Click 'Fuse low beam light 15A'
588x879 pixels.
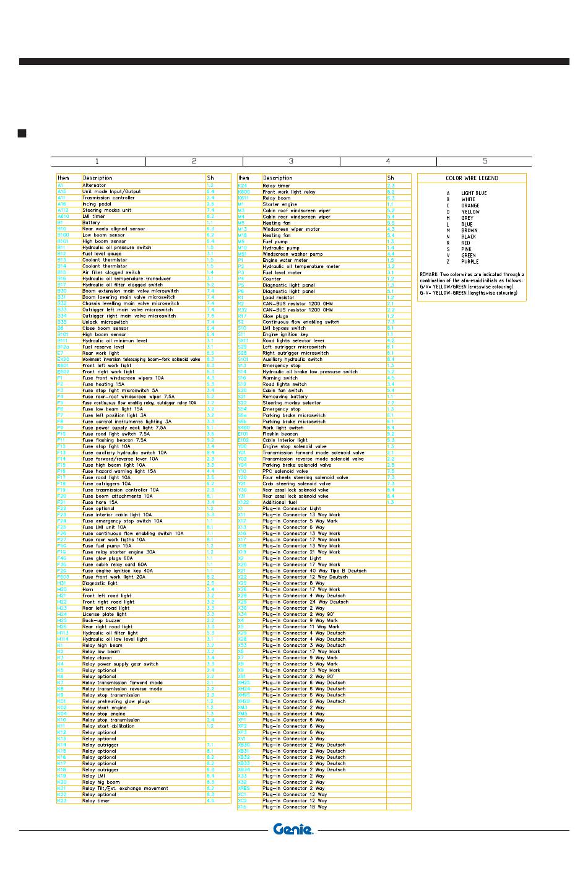144,409
